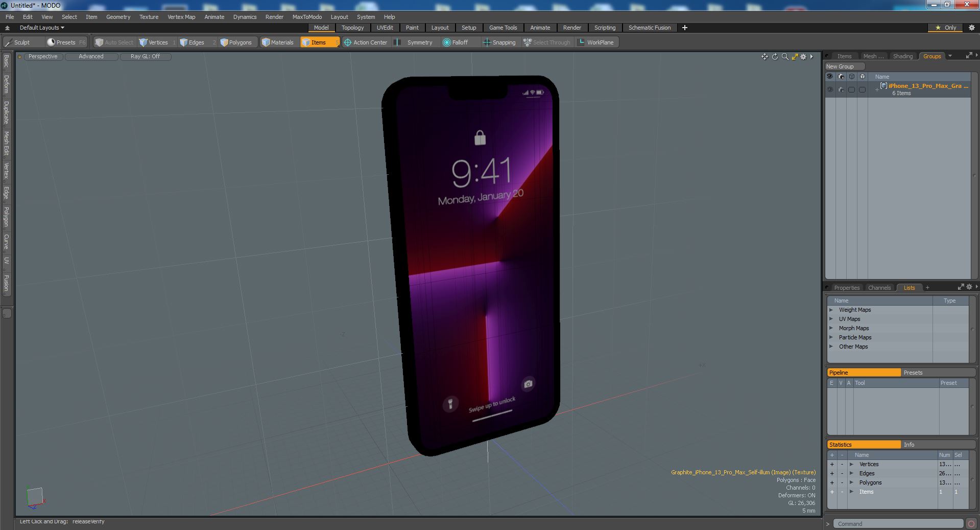Expand the UV Maps list
Viewport: 980px width, 530px height.
pos(831,319)
